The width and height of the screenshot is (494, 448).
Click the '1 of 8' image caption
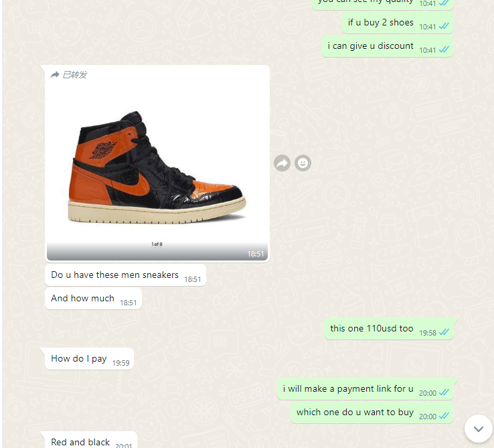click(157, 244)
